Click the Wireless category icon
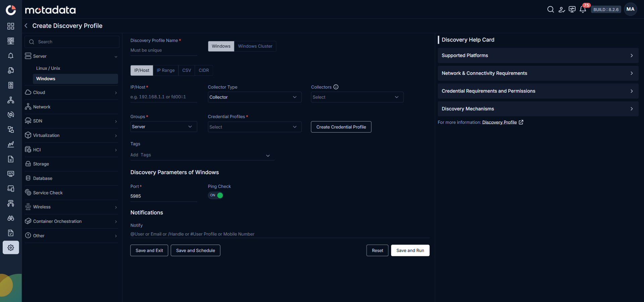 [x=28, y=207]
